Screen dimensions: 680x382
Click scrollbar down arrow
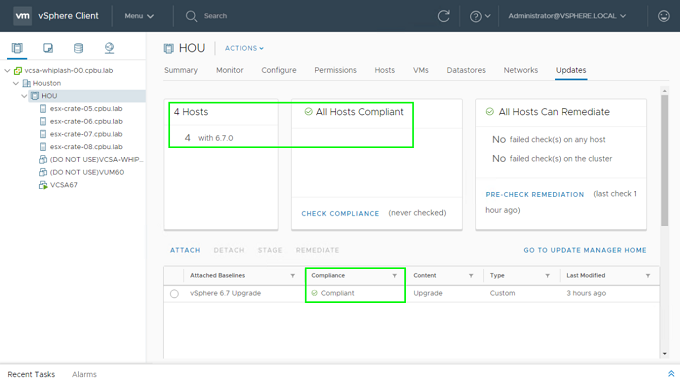click(664, 354)
